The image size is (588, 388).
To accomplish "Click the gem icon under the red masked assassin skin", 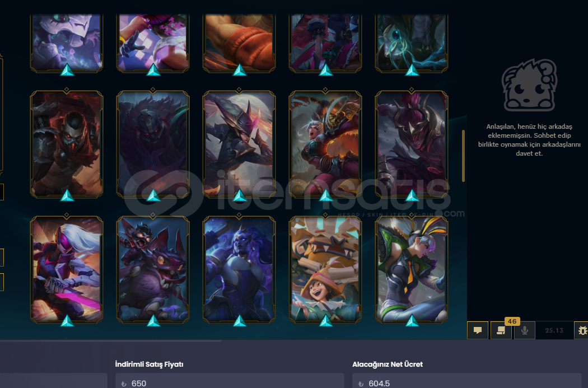I will tap(67, 195).
